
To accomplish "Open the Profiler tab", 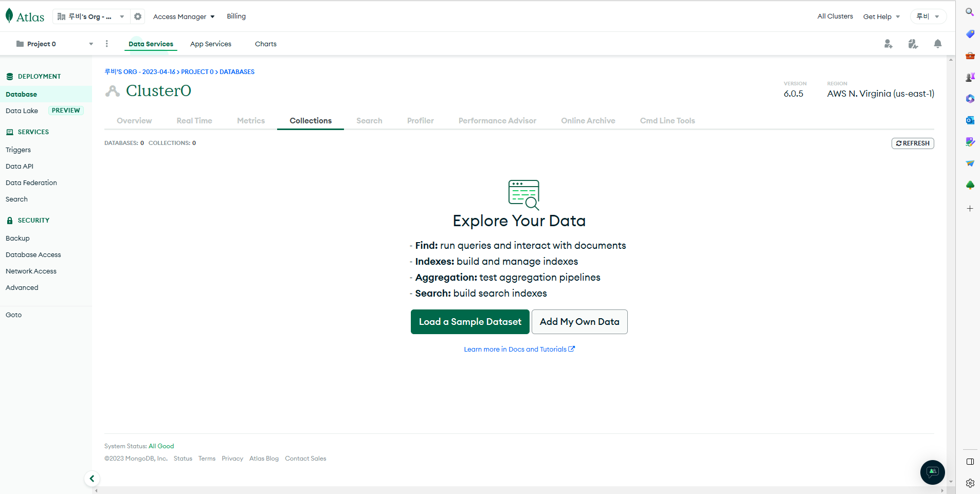I will click(x=421, y=121).
